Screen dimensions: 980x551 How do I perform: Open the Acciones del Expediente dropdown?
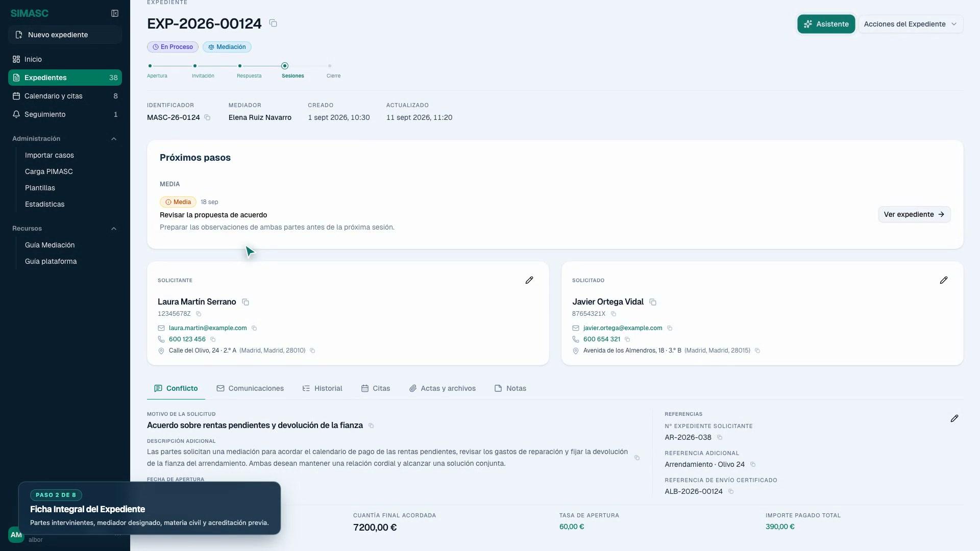tap(911, 24)
